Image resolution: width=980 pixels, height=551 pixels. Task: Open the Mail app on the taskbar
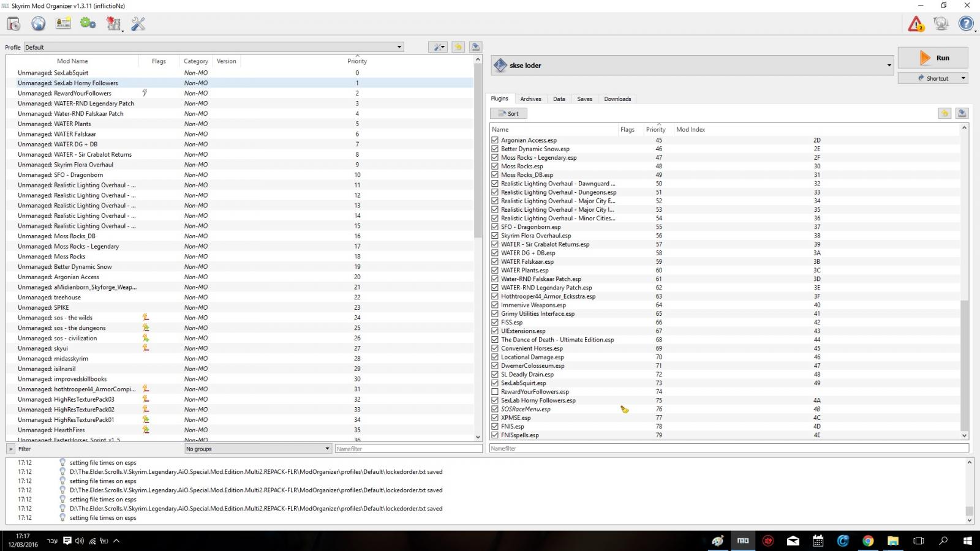pyautogui.click(x=793, y=541)
